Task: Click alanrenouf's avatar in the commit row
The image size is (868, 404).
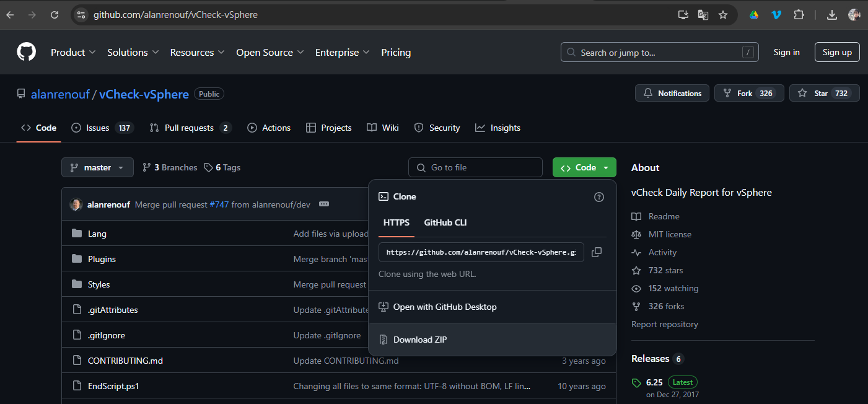Action: pos(76,204)
